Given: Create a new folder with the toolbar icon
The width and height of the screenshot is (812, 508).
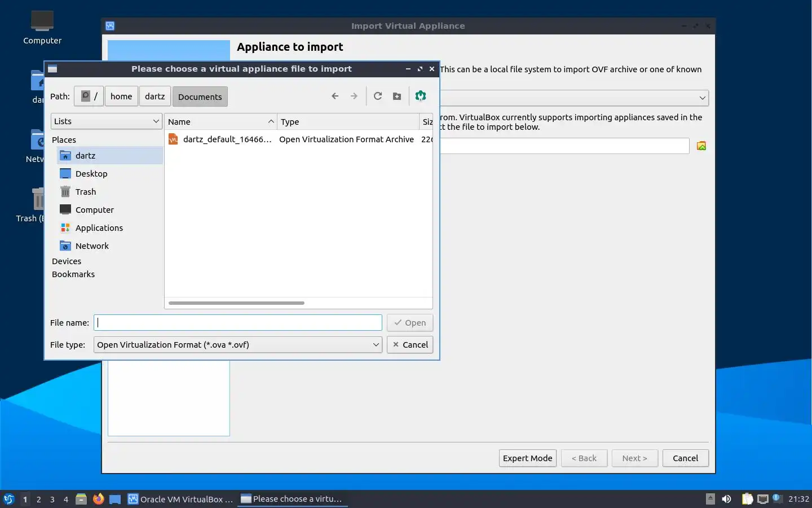Looking at the screenshot, I should click(397, 96).
